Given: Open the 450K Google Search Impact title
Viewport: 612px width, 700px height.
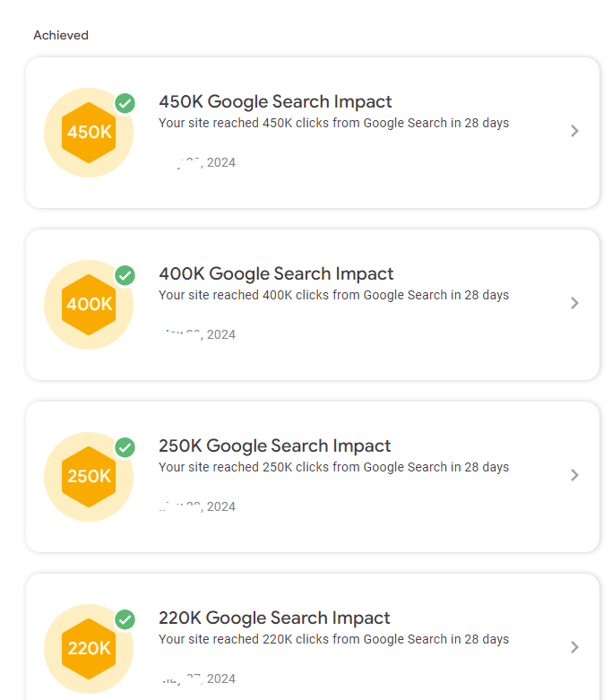Looking at the screenshot, I should pos(275,102).
